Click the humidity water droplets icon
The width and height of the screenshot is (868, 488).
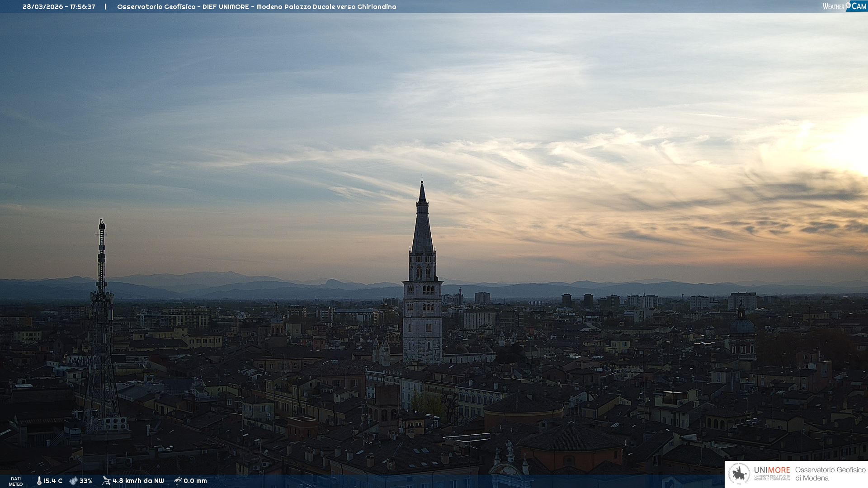[x=73, y=481]
